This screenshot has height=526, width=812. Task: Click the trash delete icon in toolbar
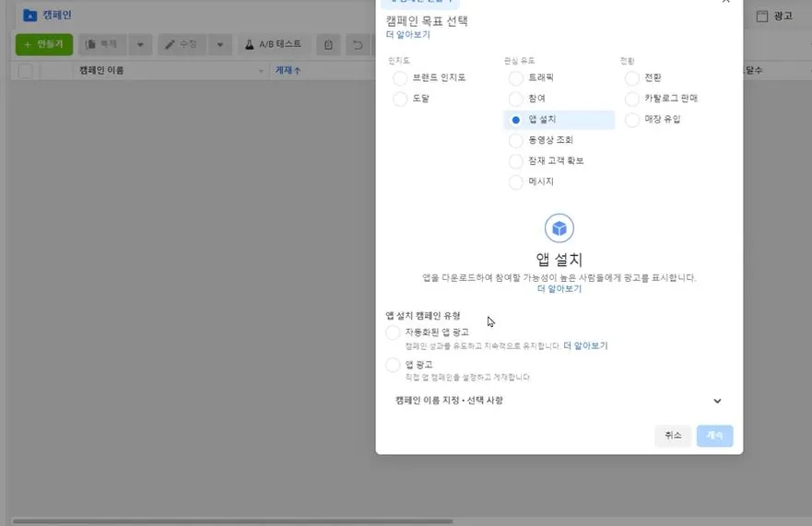328,45
